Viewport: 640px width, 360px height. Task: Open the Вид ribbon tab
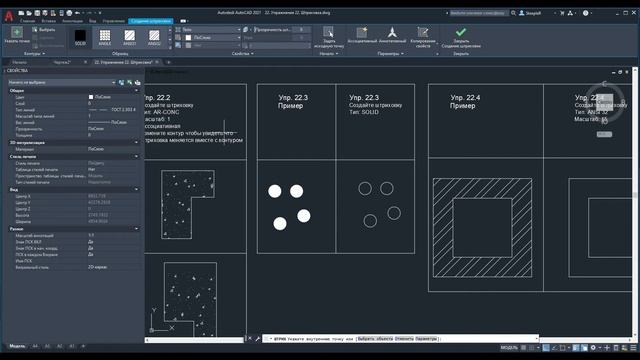click(x=93, y=21)
